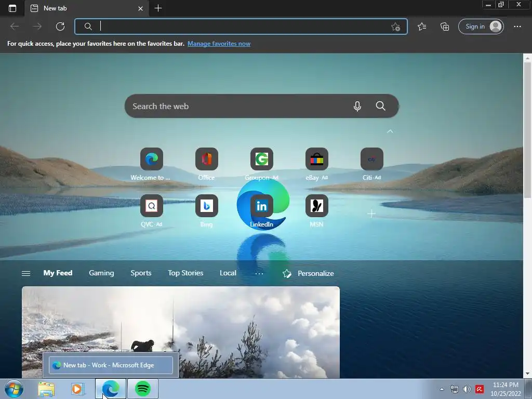Click the Microsoft Edge taskbar icon
This screenshot has width=532, height=399.
[111, 389]
